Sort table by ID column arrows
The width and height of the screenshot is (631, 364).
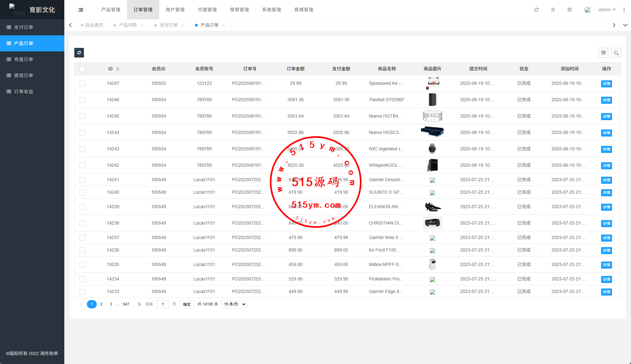coord(118,69)
